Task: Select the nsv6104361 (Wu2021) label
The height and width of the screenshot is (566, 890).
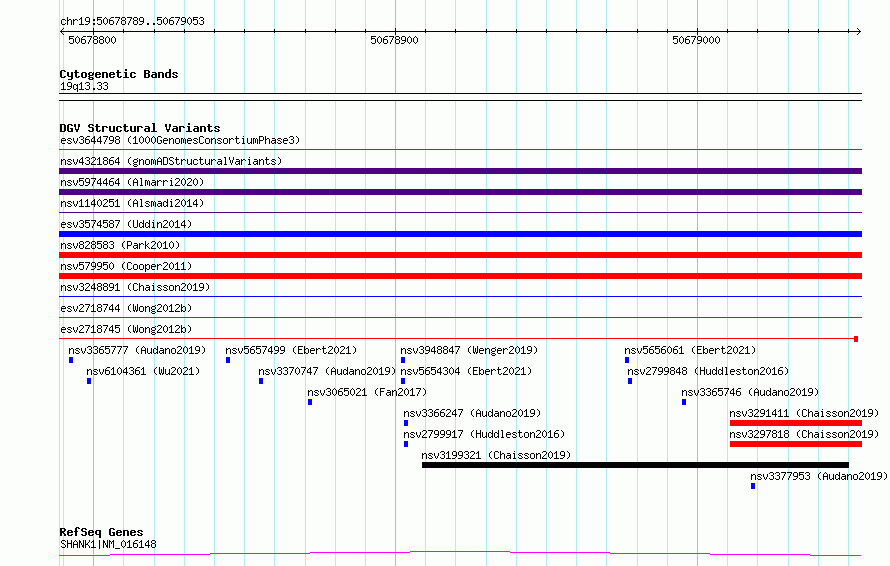Action: [143, 371]
